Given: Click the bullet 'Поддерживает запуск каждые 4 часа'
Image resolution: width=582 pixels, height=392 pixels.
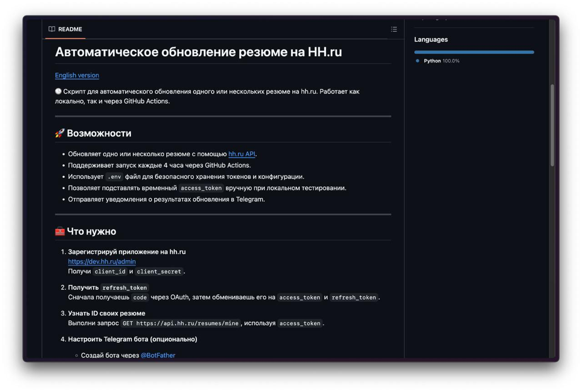Looking at the screenshot, I should [x=160, y=165].
